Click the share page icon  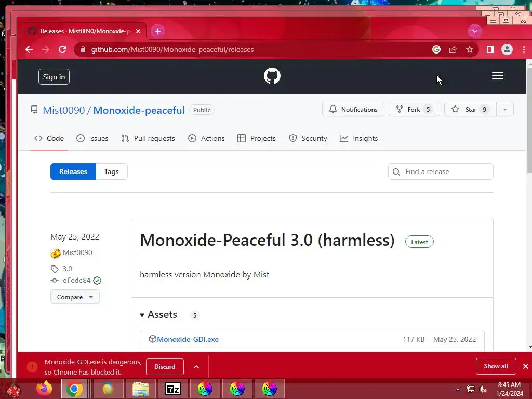click(x=453, y=49)
